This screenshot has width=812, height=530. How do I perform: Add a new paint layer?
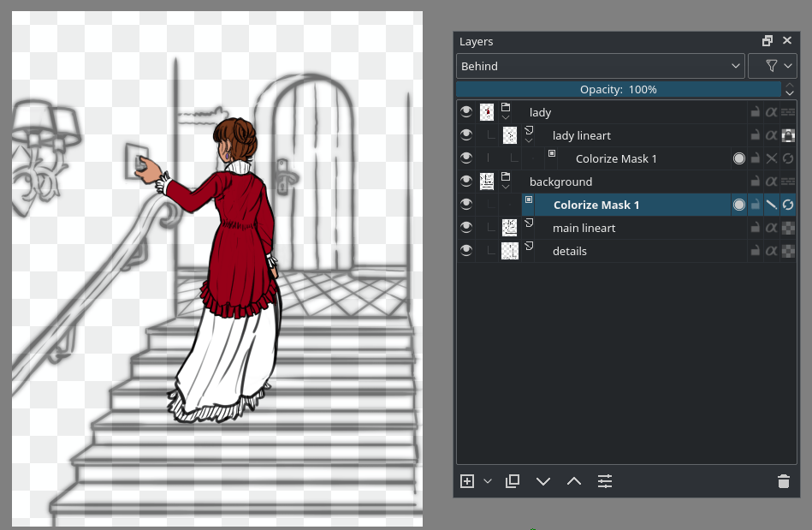click(466, 481)
